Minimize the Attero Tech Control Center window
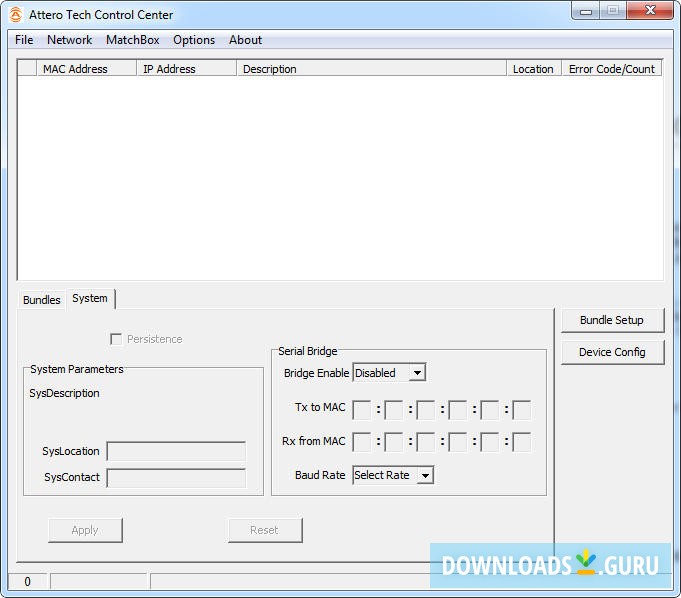This screenshot has width=681, height=598. click(x=586, y=11)
